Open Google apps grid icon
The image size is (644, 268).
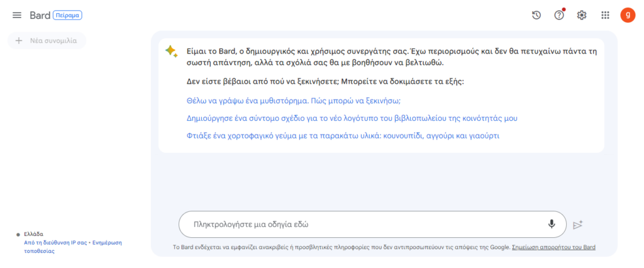point(604,15)
